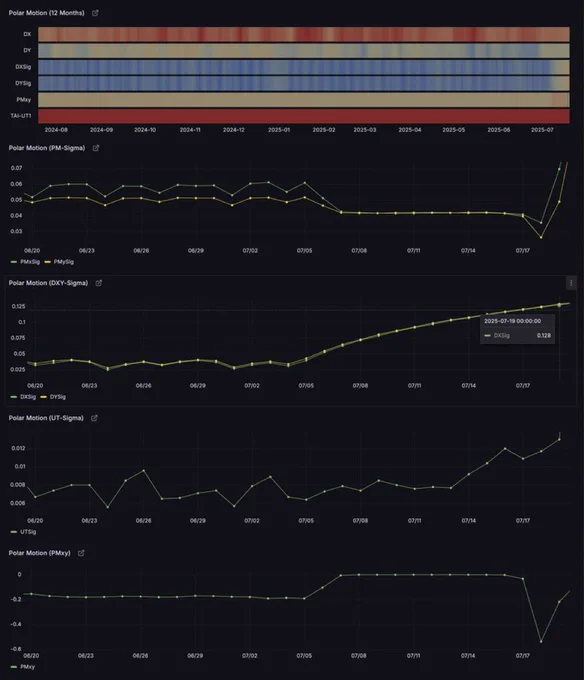Viewport: 584px width, 680px height.
Task: Open external link icon for Polar Motion (DXY-Sigma)
Action: 99,283
